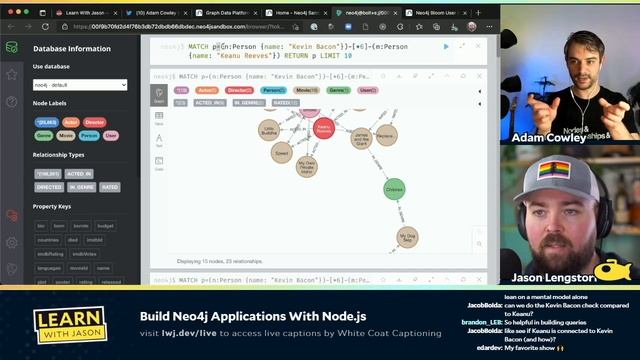The image size is (640, 360).
Task: Switch result frame to Table view
Action: pyautogui.click(x=159, y=118)
